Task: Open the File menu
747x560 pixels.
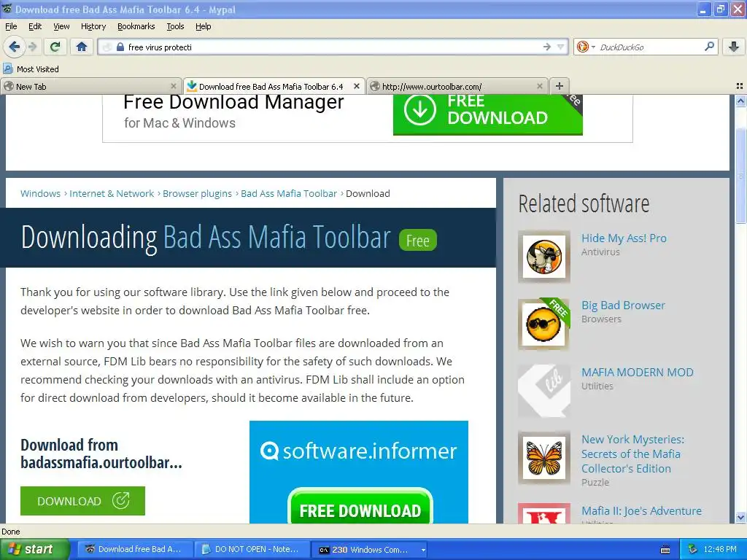Action: 11,26
